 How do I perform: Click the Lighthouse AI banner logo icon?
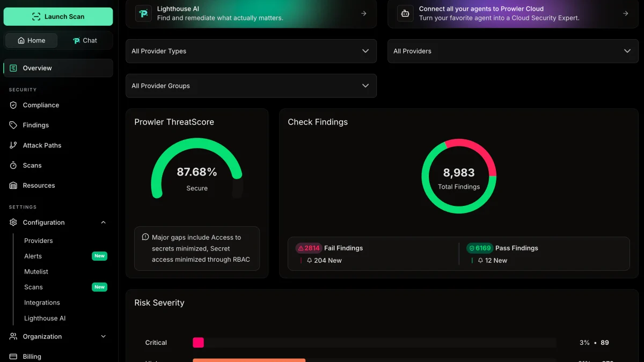pyautogui.click(x=143, y=13)
